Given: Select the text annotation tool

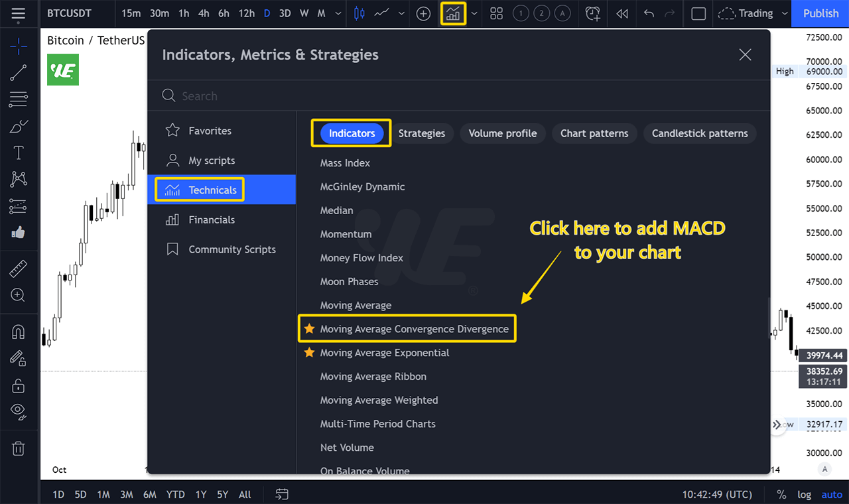Looking at the screenshot, I should [x=19, y=153].
